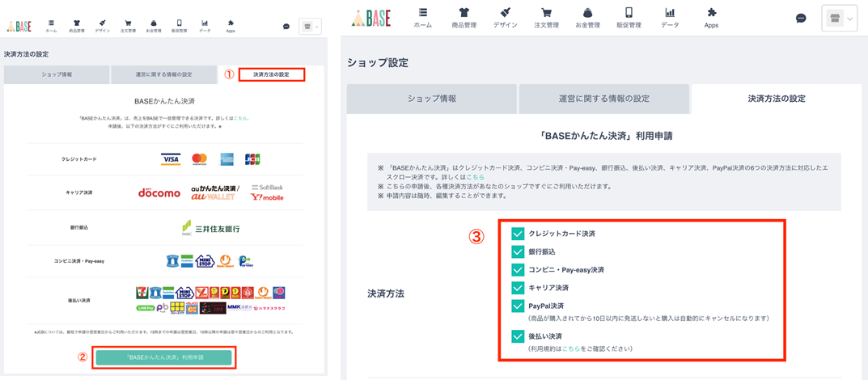868x380 pixels.
Task: Open 注文管理 cart icon in right panel
Action: (x=546, y=18)
